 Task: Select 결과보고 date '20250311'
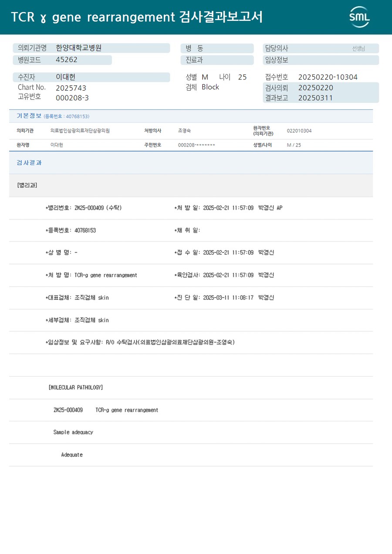click(316, 98)
